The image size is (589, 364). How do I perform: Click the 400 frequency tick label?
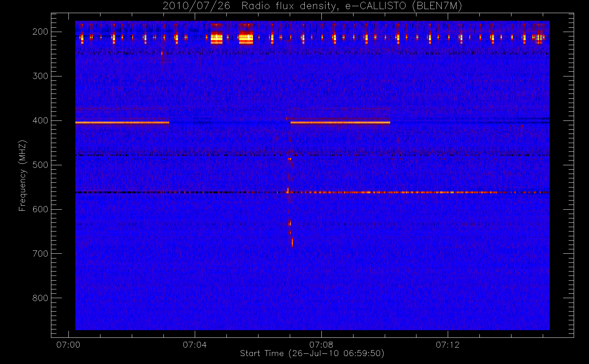(40, 120)
